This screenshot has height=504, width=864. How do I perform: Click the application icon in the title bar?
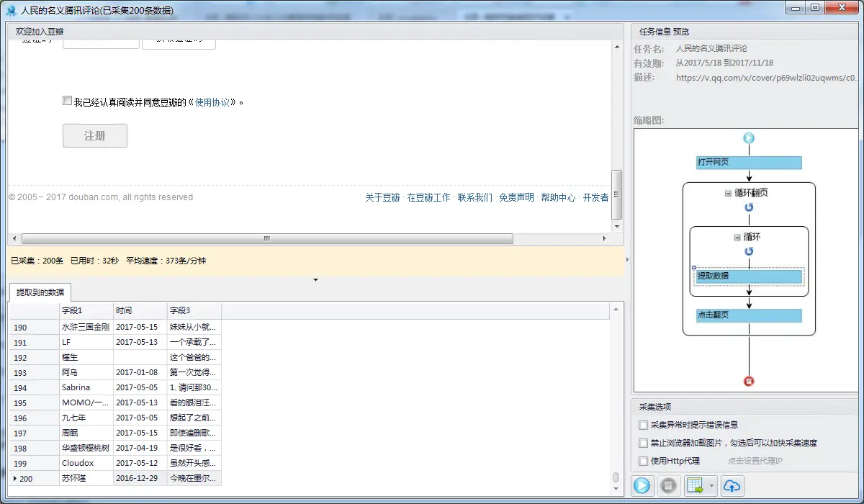pos(12,10)
